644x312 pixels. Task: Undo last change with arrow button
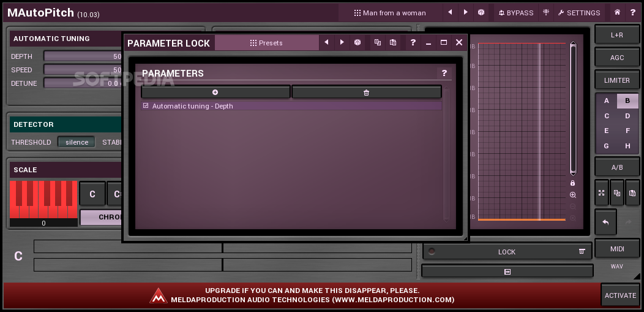click(x=605, y=223)
